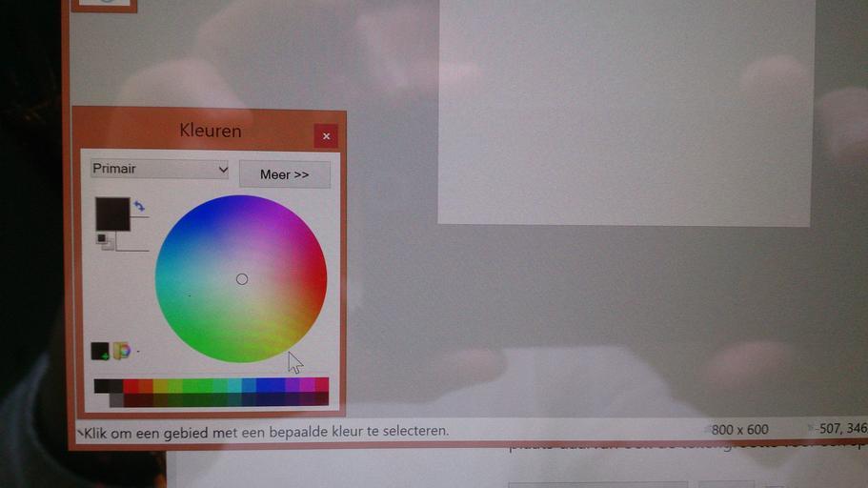Choose the cyan swatch in the palette

[233, 385]
